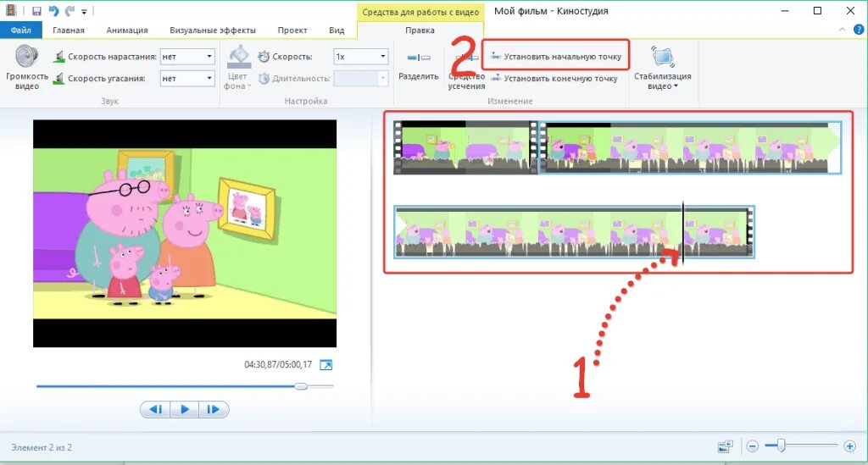This screenshot has height=465, width=868.
Task: Open the Средство усечения trim tool
Action: tap(467, 72)
